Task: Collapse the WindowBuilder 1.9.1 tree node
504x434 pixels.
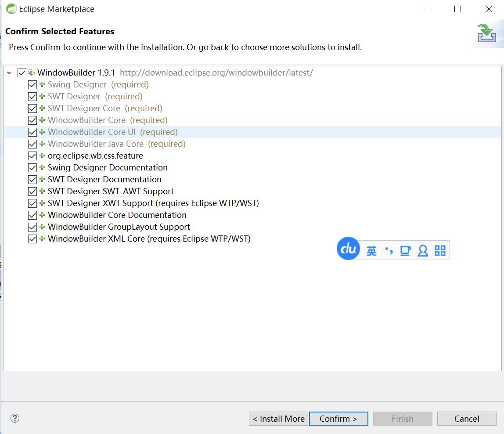Action: click(x=9, y=73)
